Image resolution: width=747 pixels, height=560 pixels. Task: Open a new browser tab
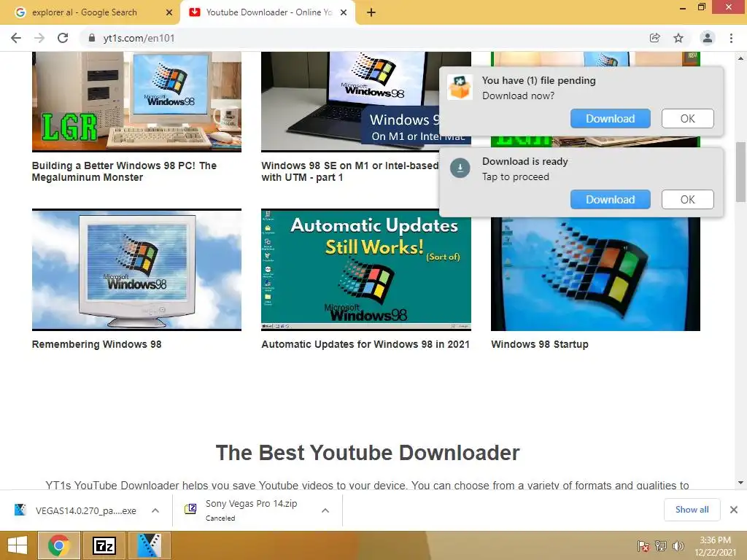371,12
